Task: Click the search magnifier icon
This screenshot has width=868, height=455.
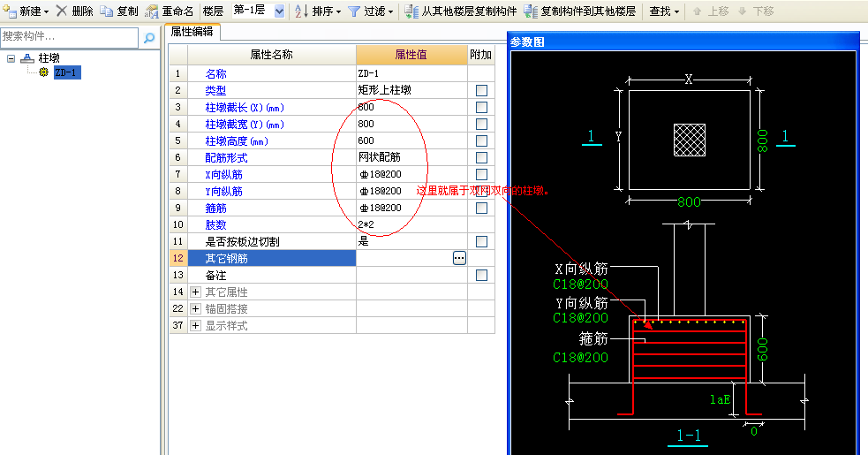Action: pyautogui.click(x=149, y=38)
